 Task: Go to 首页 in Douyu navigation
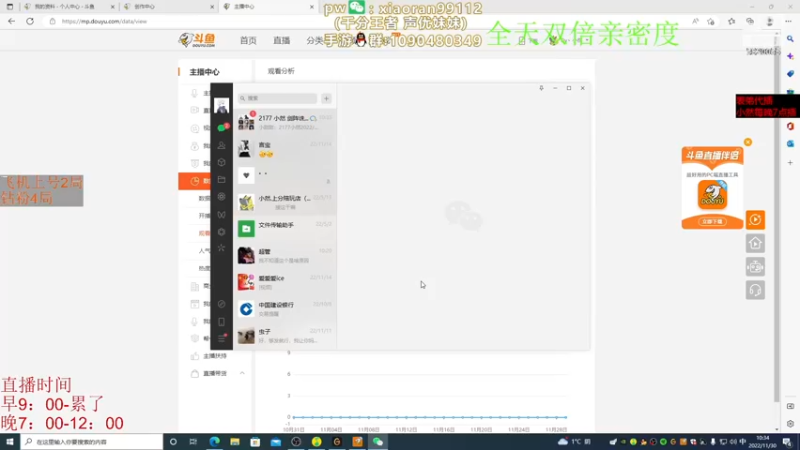(x=248, y=40)
